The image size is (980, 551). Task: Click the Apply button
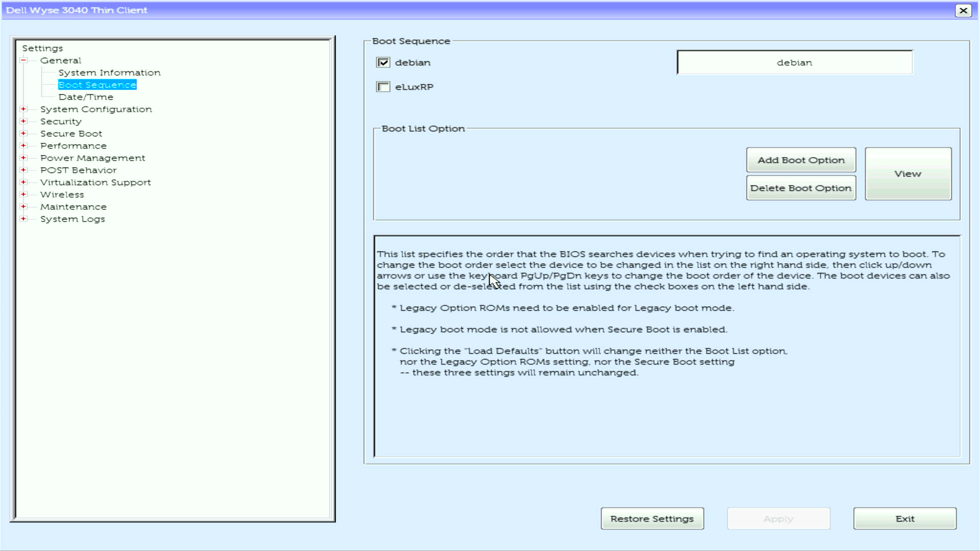click(x=778, y=519)
